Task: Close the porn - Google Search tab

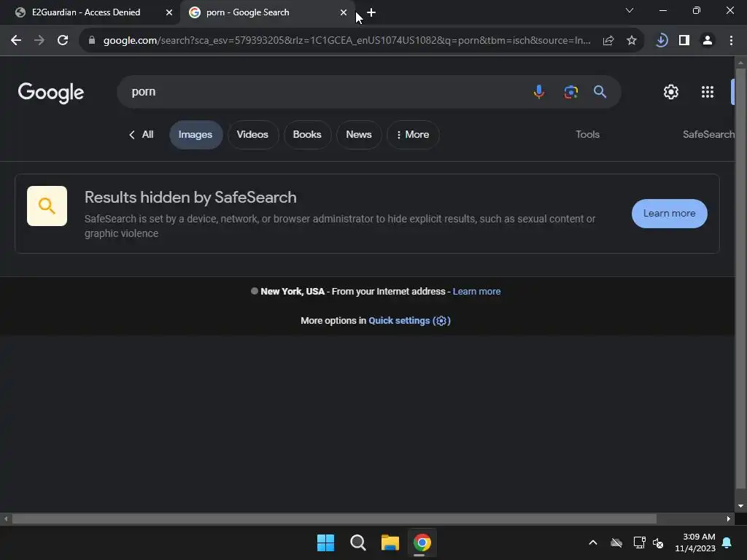Action: click(344, 13)
